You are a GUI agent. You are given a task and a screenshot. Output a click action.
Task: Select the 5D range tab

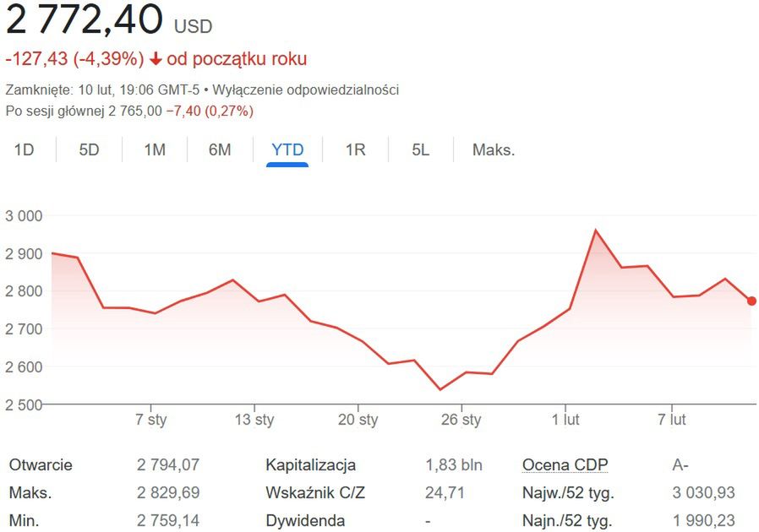click(x=89, y=150)
